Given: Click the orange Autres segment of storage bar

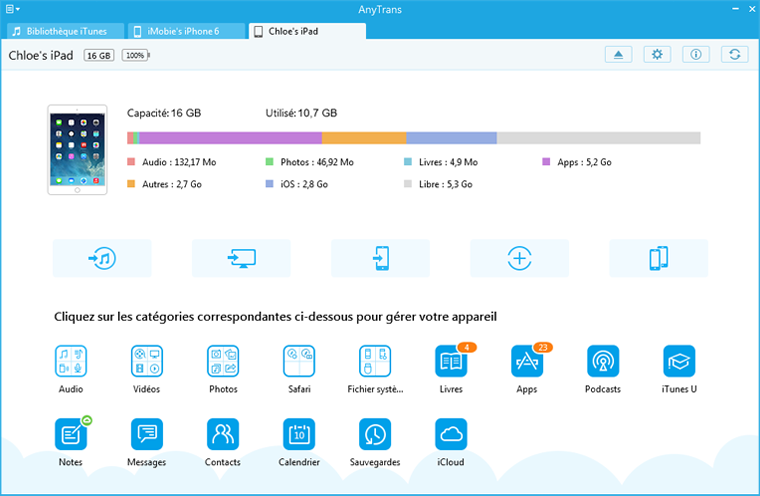Looking at the screenshot, I should click(364, 138).
